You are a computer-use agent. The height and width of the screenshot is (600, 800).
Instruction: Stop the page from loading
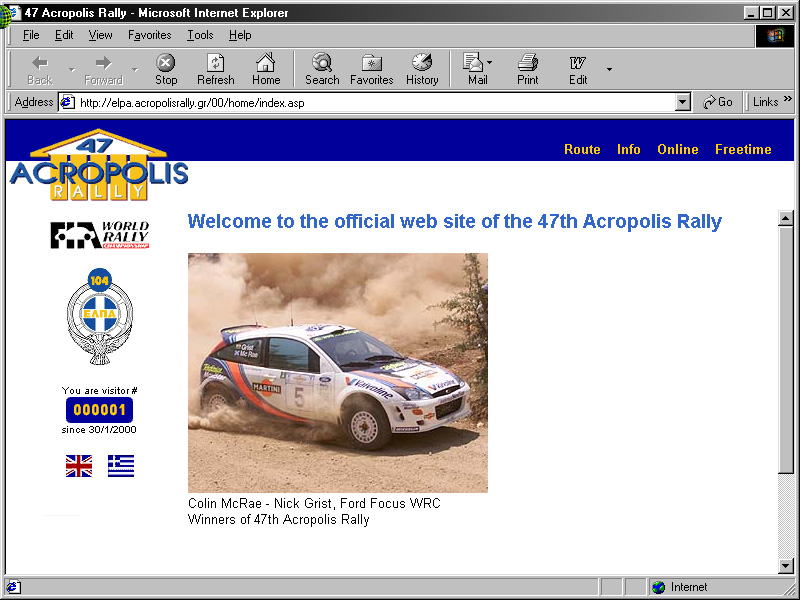tap(166, 69)
